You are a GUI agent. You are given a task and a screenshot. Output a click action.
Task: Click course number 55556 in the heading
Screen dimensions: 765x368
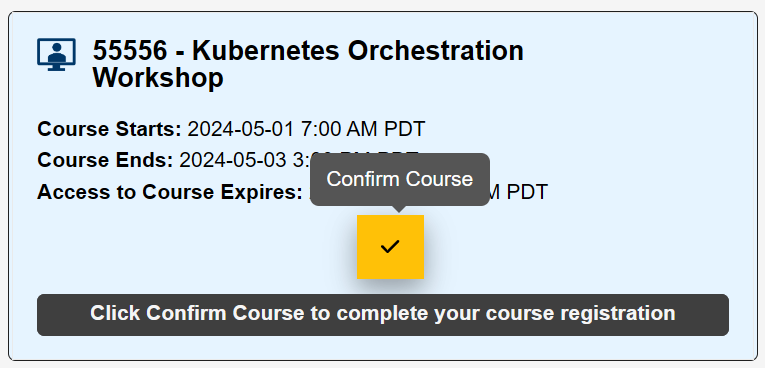pos(130,50)
